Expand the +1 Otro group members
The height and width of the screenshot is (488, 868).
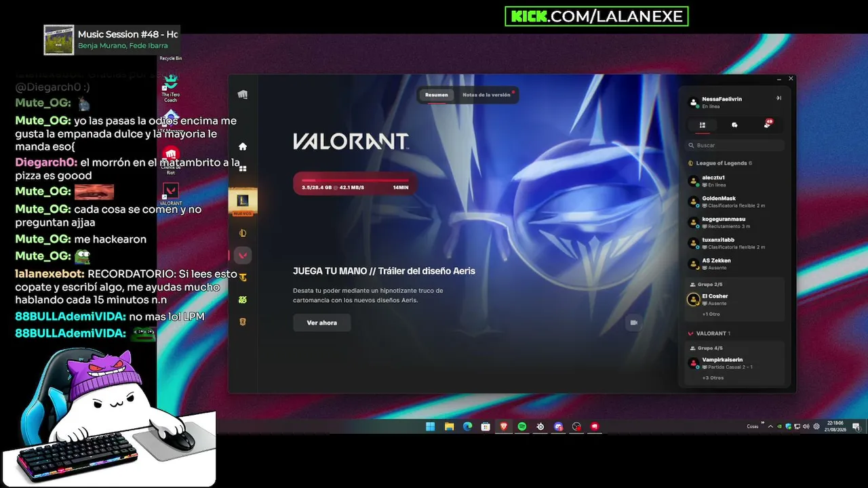(711, 314)
